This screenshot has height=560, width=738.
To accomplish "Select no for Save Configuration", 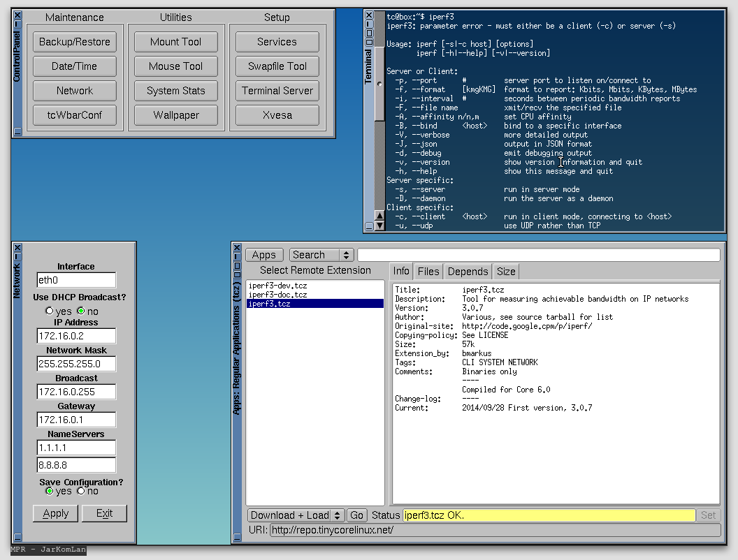I will click(x=81, y=491).
